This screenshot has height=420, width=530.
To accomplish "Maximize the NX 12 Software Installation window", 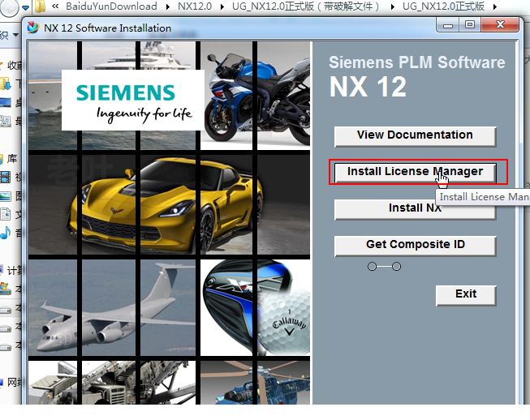I will pyautogui.click(x=470, y=24).
